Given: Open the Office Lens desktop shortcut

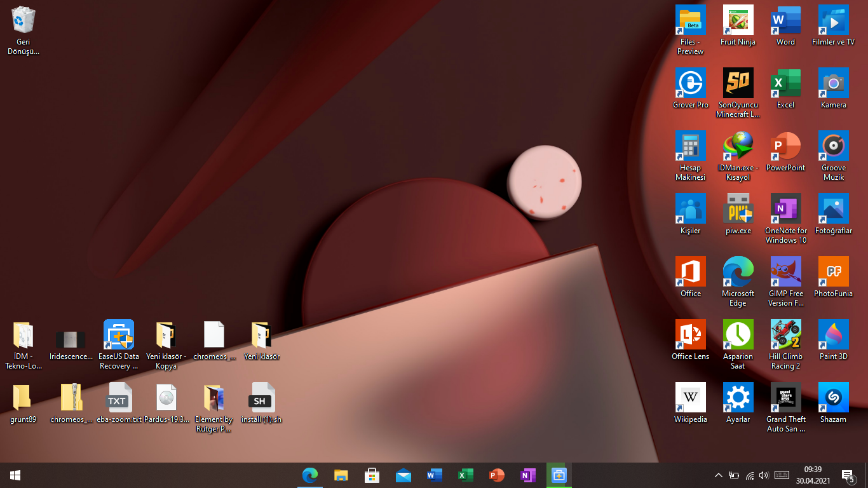Looking at the screenshot, I should tap(691, 340).
